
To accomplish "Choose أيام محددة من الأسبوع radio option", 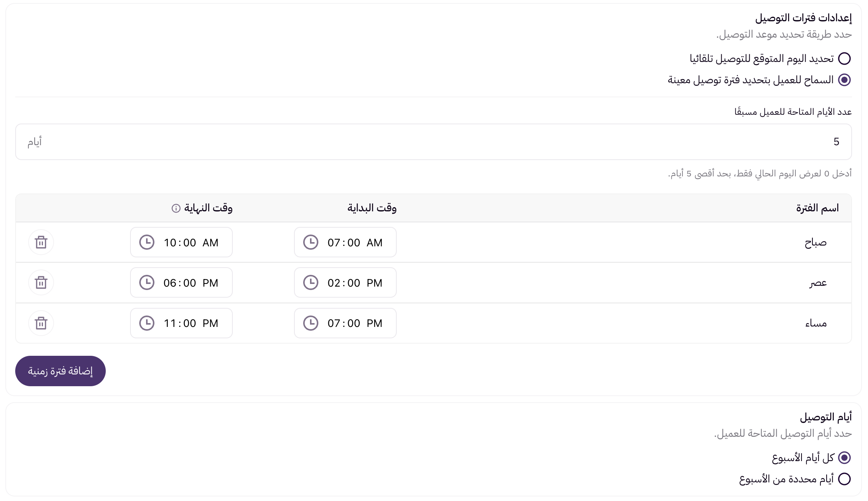I will (844, 479).
